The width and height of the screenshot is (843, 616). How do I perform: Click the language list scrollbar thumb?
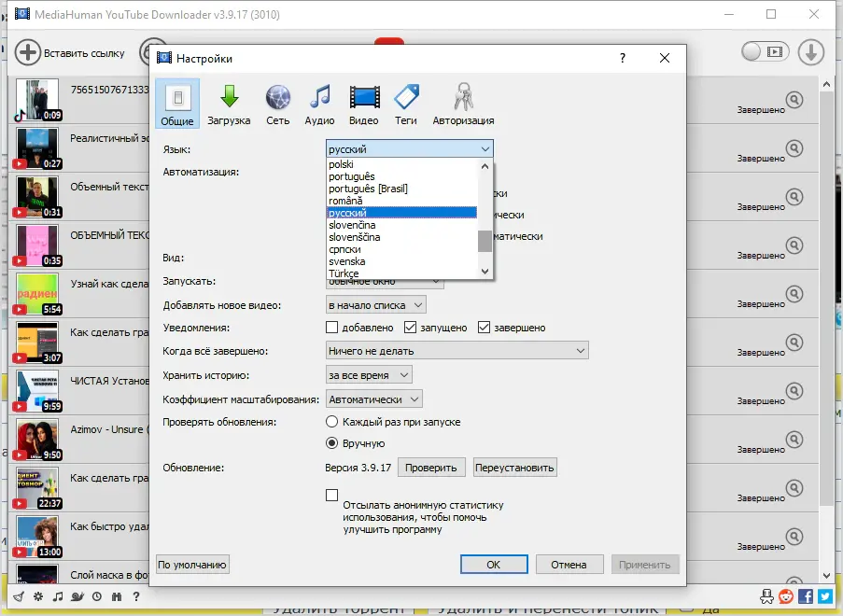click(485, 241)
